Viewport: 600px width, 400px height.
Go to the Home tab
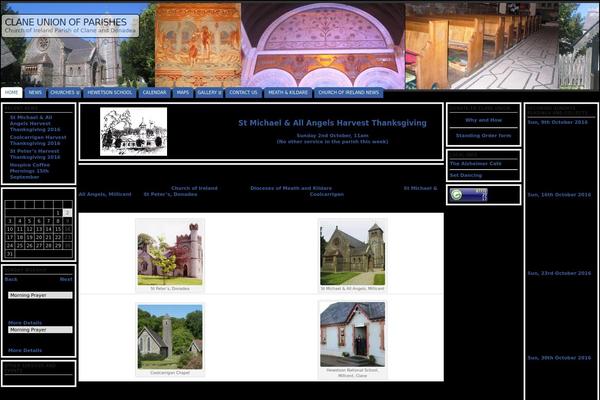12,92
